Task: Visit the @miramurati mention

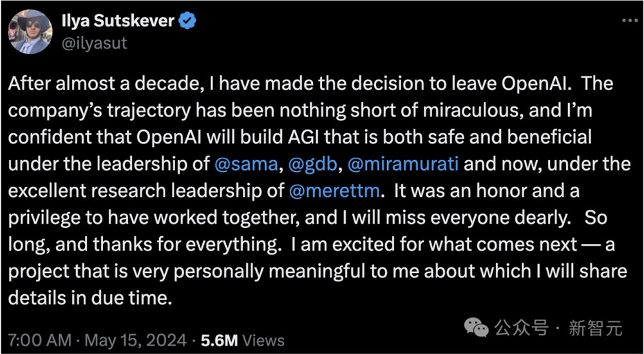Action: (403, 163)
